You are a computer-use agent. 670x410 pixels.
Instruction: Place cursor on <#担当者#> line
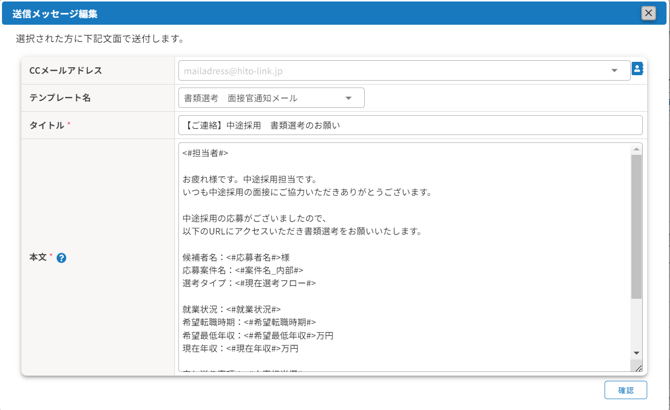[x=206, y=153]
